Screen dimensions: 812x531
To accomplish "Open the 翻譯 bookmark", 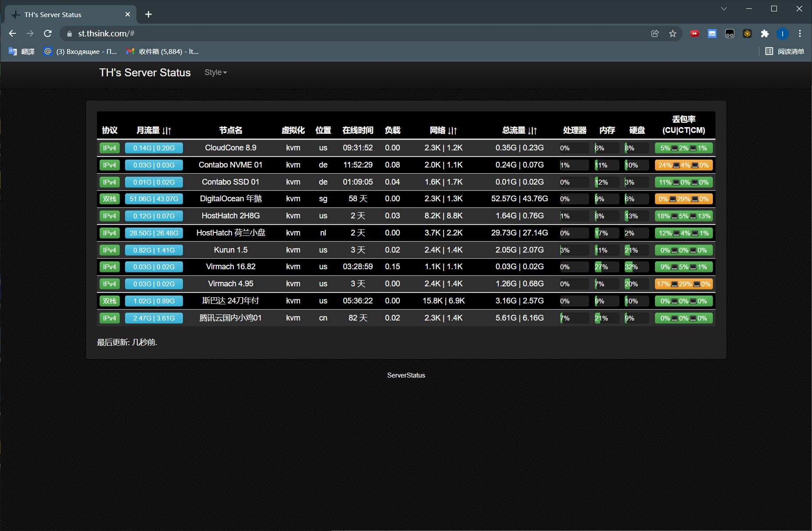I will 21,51.
